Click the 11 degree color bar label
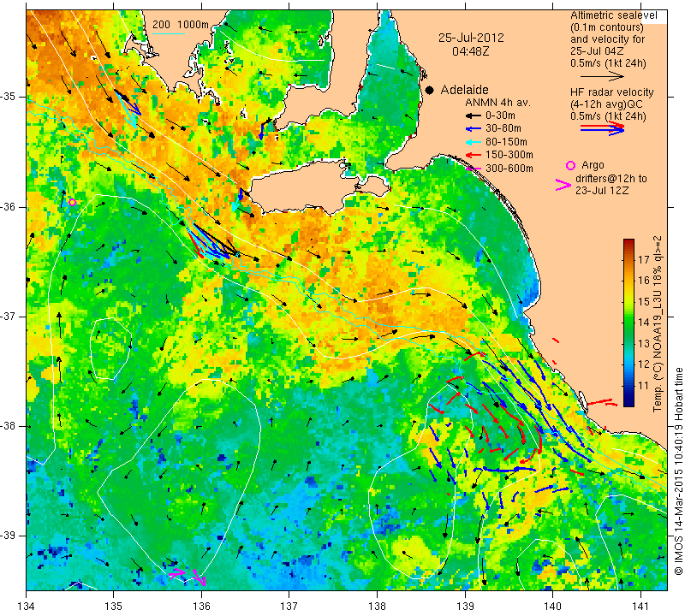This screenshot has height=616, width=685. pos(644,386)
